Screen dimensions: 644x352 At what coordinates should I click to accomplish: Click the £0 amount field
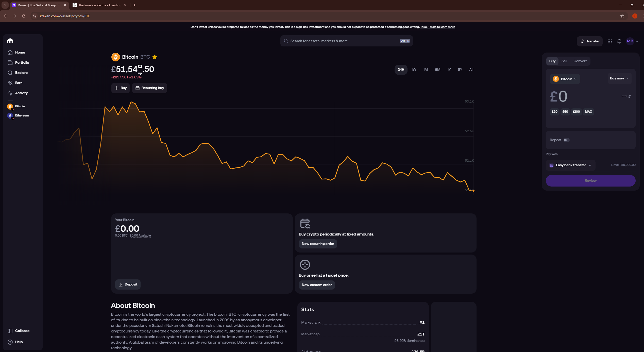pos(558,96)
